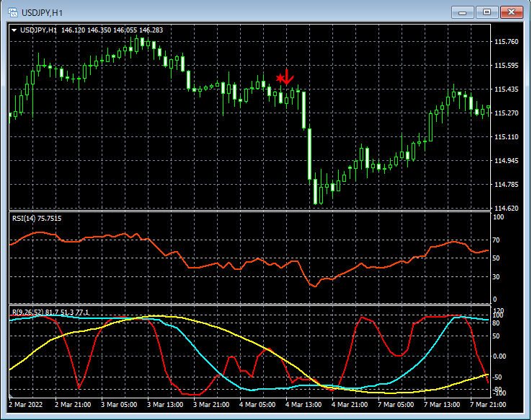Click the USDJPY,H1 window title text
Image resolution: width=532 pixels, height=420 pixels.
(42, 13)
